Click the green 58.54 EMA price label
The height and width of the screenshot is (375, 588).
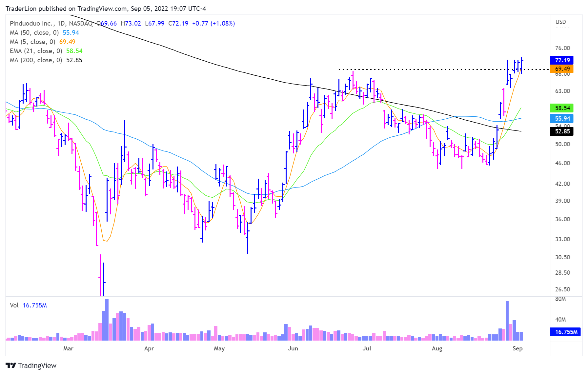[x=562, y=108]
